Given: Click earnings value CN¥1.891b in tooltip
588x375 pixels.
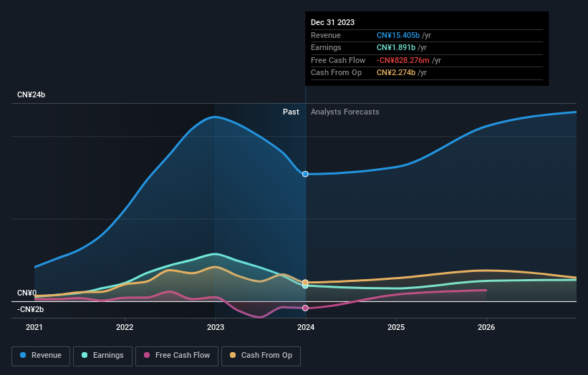Looking at the screenshot, I should pos(396,47).
